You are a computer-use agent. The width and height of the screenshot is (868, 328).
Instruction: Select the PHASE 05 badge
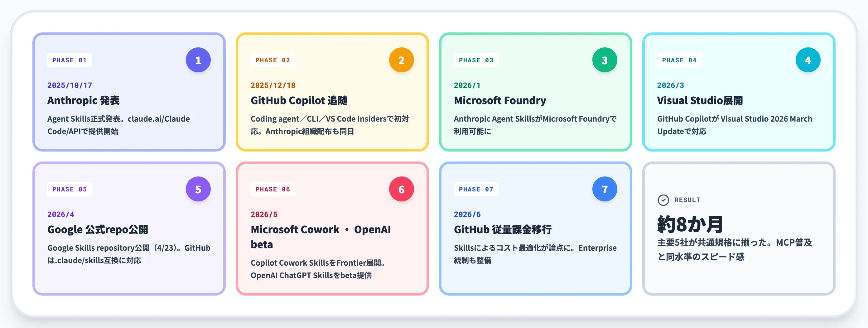[70, 189]
